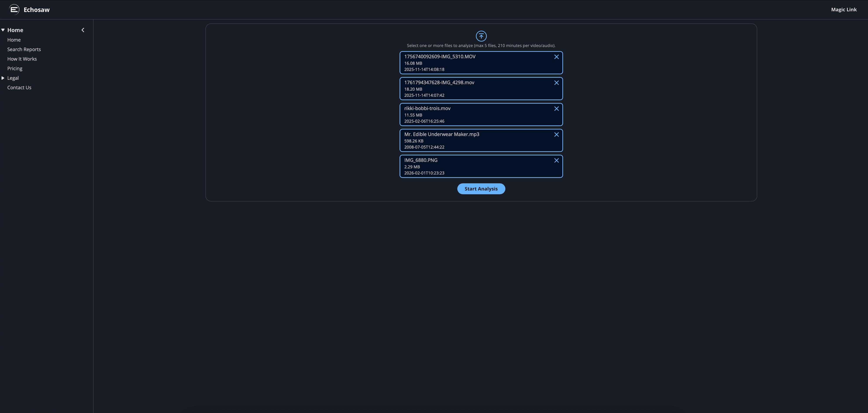Viewport: 868px width, 413px height.
Task: Click the Echosaw logo icon
Action: [14, 9]
